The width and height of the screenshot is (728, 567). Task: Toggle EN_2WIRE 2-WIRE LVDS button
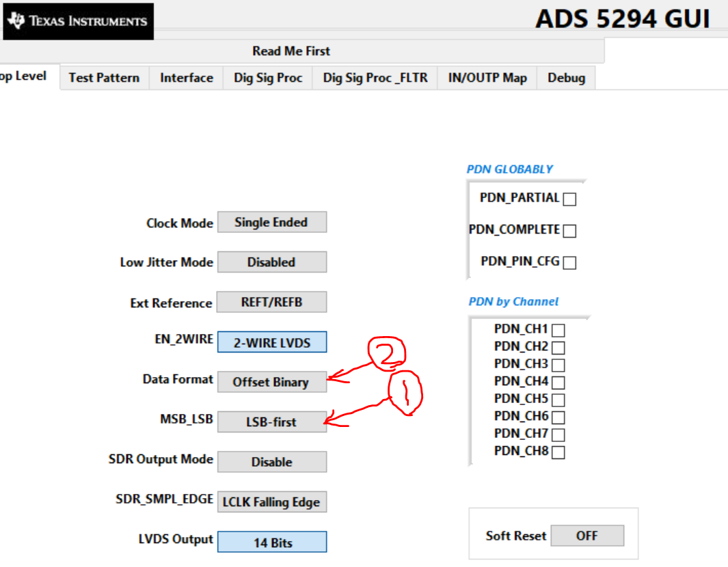[272, 342]
